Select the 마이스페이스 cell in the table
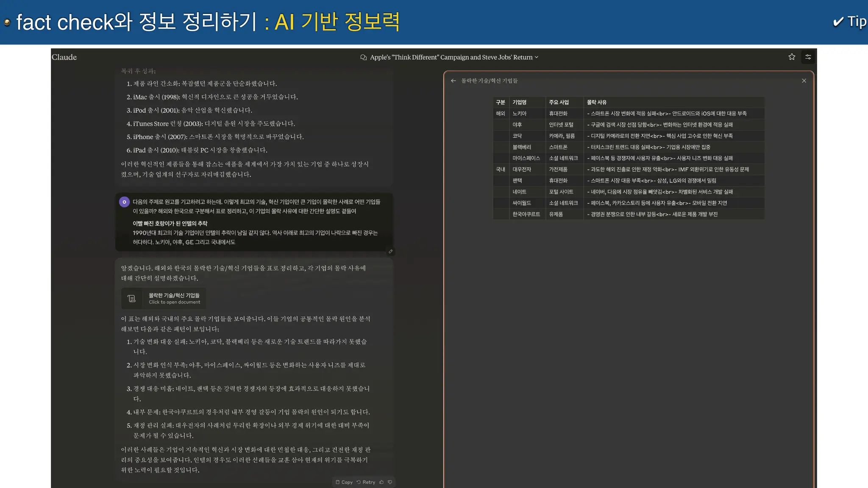The image size is (868, 488). pos(526,158)
